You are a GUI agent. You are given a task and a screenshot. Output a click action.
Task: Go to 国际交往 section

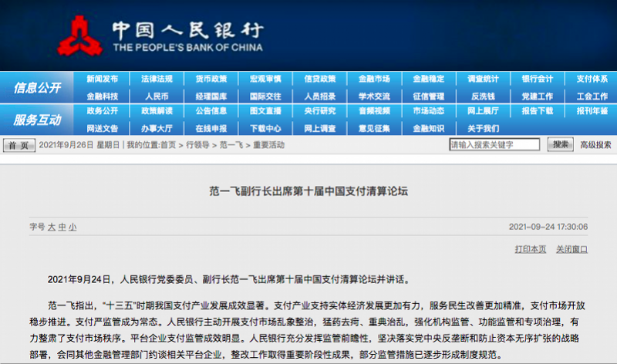[265, 96]
